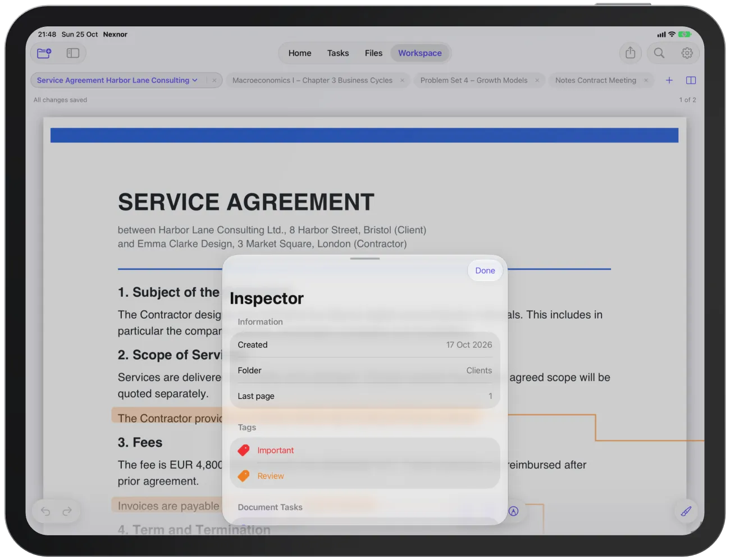Tap the new folder icon
This screenshot has width=730, height=560.
tap(44, 53)
